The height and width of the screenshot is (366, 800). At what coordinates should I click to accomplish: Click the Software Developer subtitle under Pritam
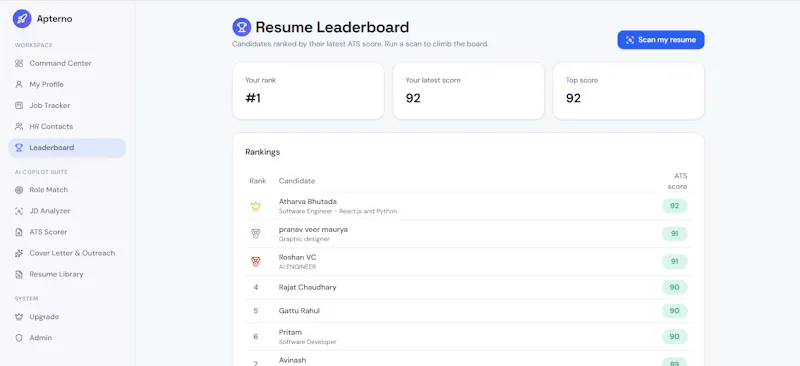pos(308,342)
